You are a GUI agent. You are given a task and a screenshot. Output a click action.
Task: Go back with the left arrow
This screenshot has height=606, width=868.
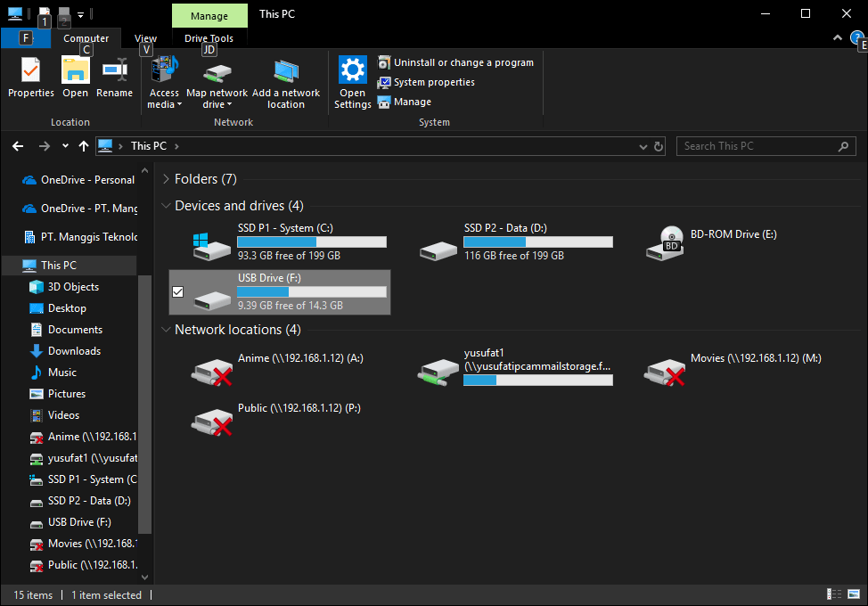coord(18,146)
